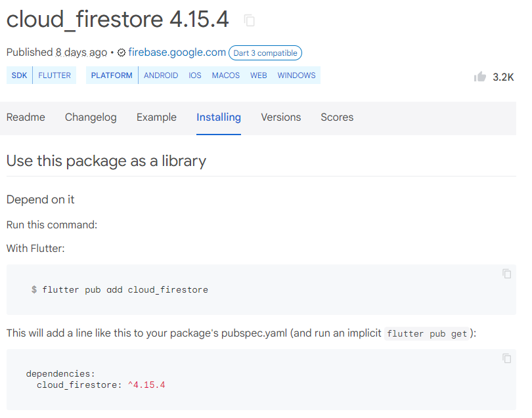Click 'Published 8 days ago' text
532x418 pixels.
coord(56,52)
